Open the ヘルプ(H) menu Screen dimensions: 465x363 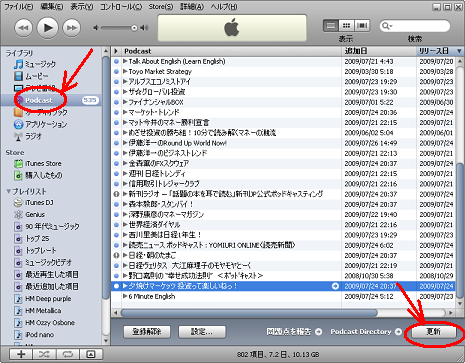pyautogui.click(x=224, y=6)
